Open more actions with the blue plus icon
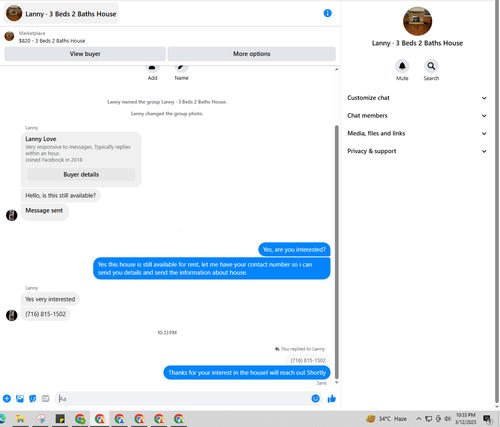Viewport: 500px width, 427px height. click(7, 398)
